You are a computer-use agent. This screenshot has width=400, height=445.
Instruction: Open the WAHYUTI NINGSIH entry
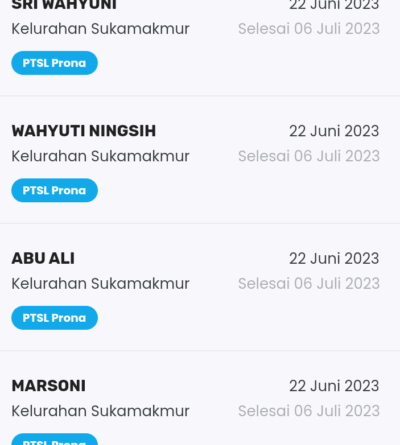tap(200, 160)
